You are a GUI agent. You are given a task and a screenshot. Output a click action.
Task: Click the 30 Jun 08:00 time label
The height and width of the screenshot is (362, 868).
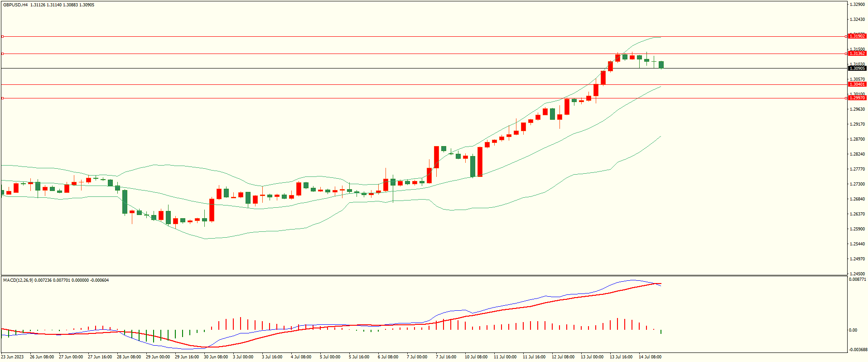[x=216, y=357]
